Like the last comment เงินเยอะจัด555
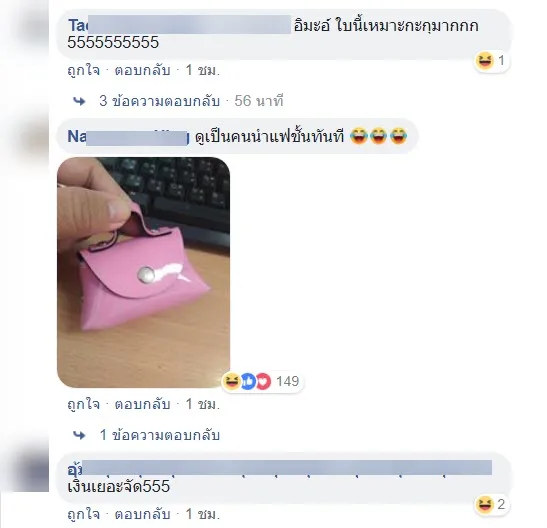 click(x=84, y=514)
